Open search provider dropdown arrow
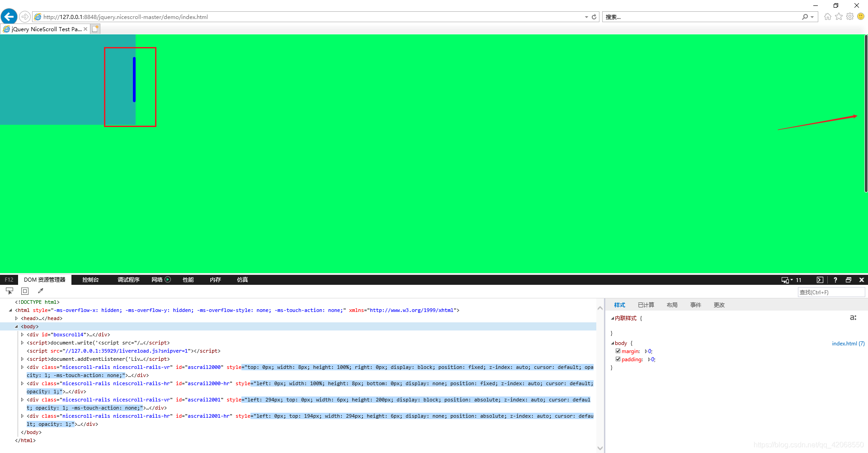The height and width of the screenshot is (453, 868). pyautogui.click(x=812, y=17)
